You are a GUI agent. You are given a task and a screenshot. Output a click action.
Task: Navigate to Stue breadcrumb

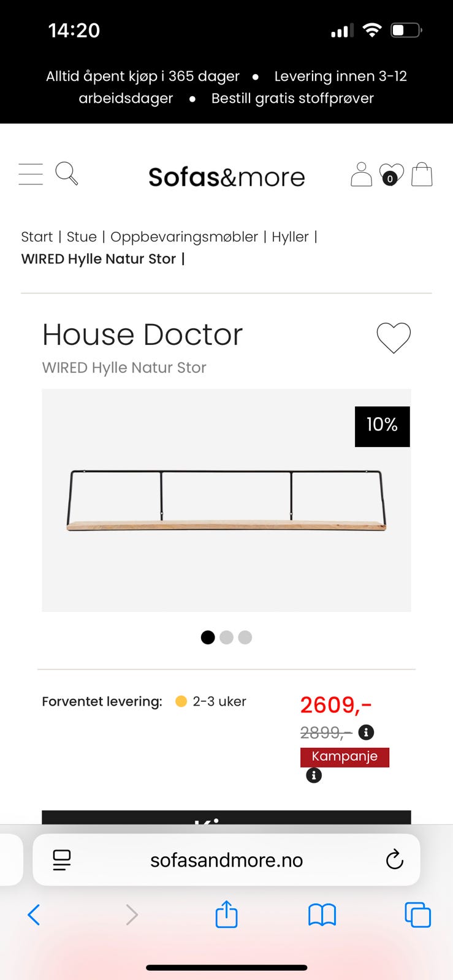point(82,237)
